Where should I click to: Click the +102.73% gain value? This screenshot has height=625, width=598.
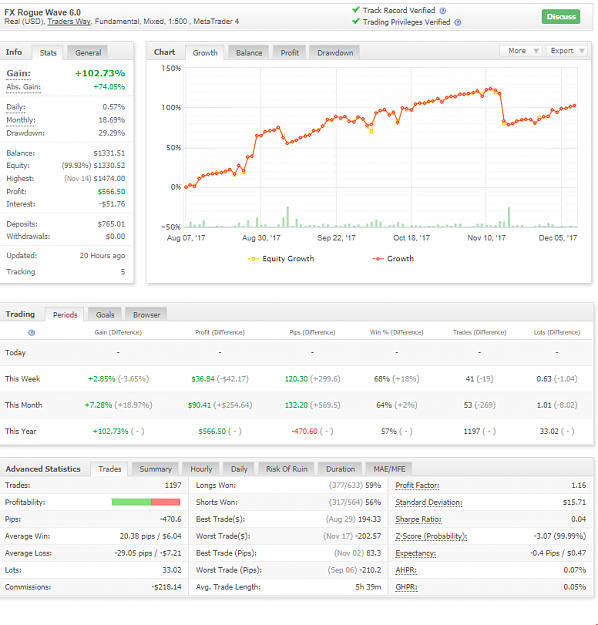point(100,73)
